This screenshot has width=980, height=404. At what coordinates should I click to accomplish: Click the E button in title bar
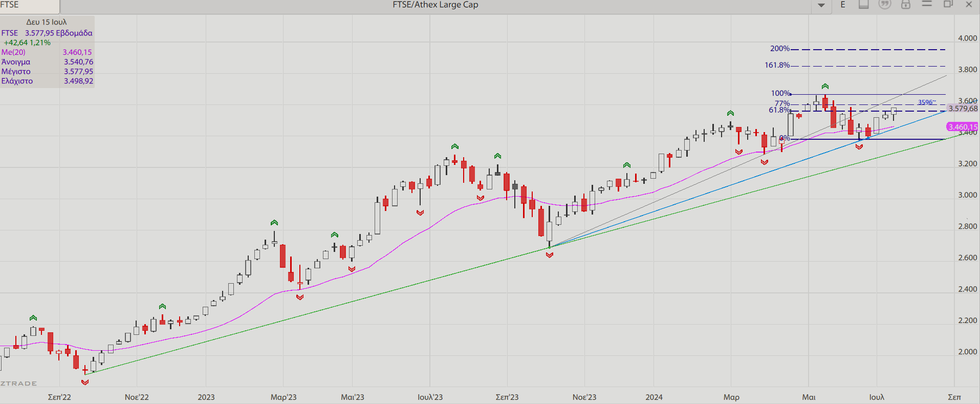coord(843,5)
